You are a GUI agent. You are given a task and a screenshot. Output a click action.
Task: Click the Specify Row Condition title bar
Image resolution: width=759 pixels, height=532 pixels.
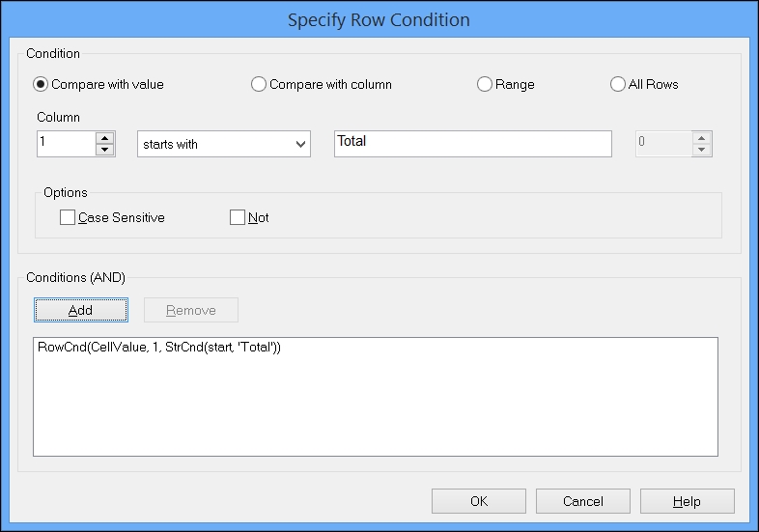point(379,20)
